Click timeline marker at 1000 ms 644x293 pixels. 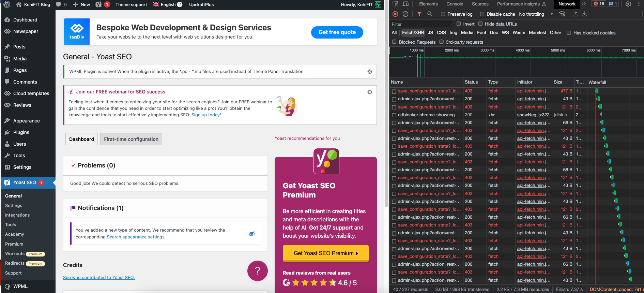click(x=416, y=50)
